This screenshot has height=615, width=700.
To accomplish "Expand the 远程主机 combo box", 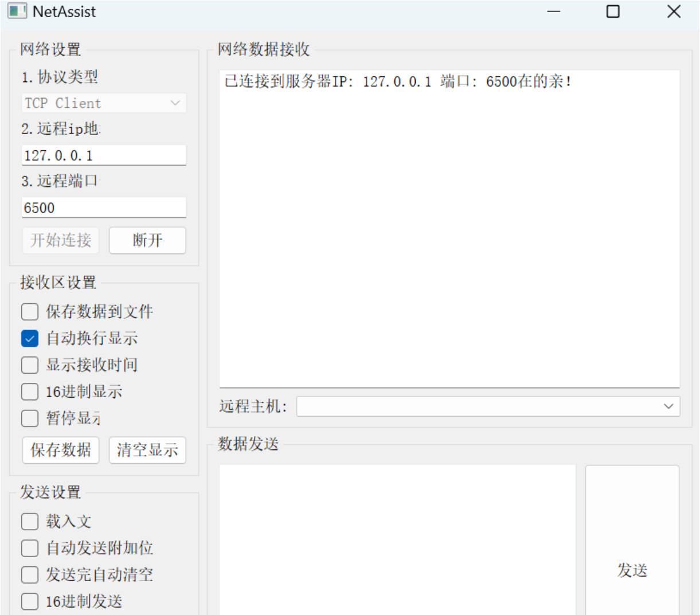I will (488, 406).
